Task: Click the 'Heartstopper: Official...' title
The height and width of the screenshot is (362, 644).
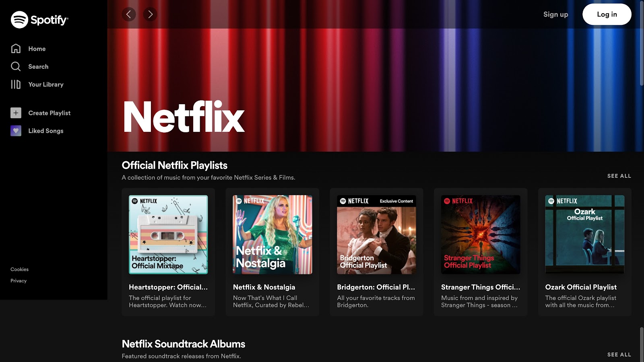Action: (168, 287)
